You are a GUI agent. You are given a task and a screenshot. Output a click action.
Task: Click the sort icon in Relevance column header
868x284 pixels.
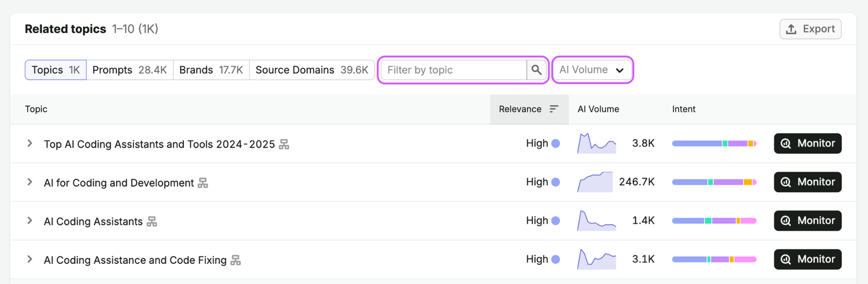click(x=553, y=109)
